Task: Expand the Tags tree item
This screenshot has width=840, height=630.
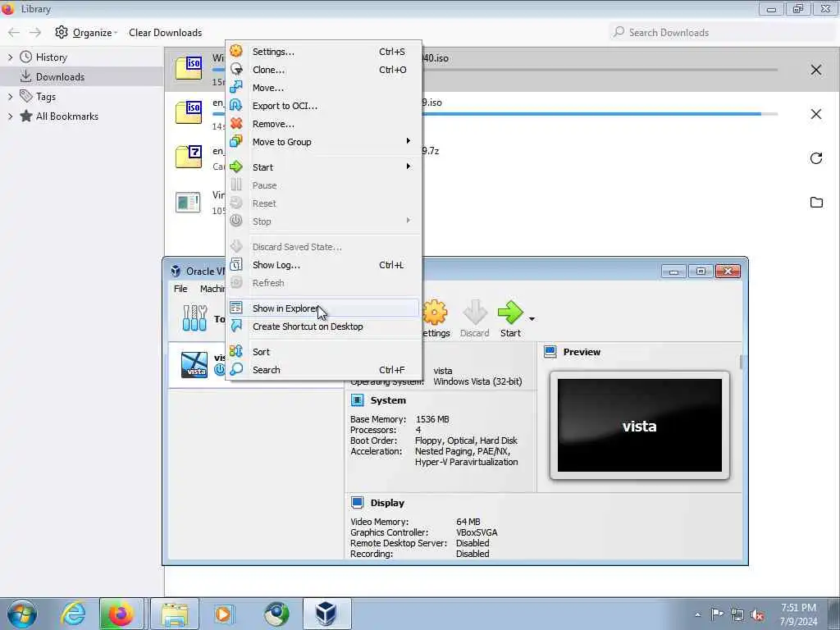Action: click(10, 97)
